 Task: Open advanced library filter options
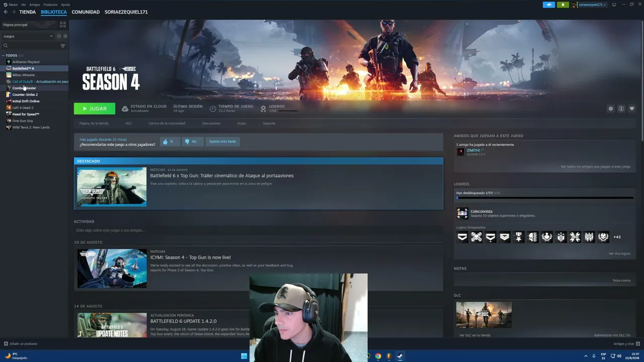point(63,46)
